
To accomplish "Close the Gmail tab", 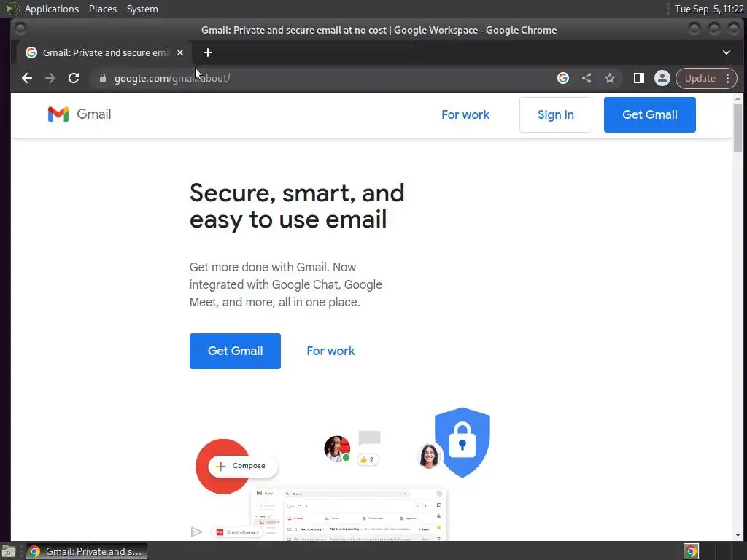I will coord(180,52).
